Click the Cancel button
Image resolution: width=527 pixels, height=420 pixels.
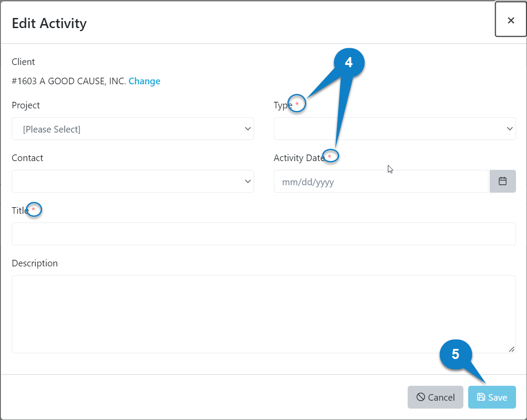435,397
